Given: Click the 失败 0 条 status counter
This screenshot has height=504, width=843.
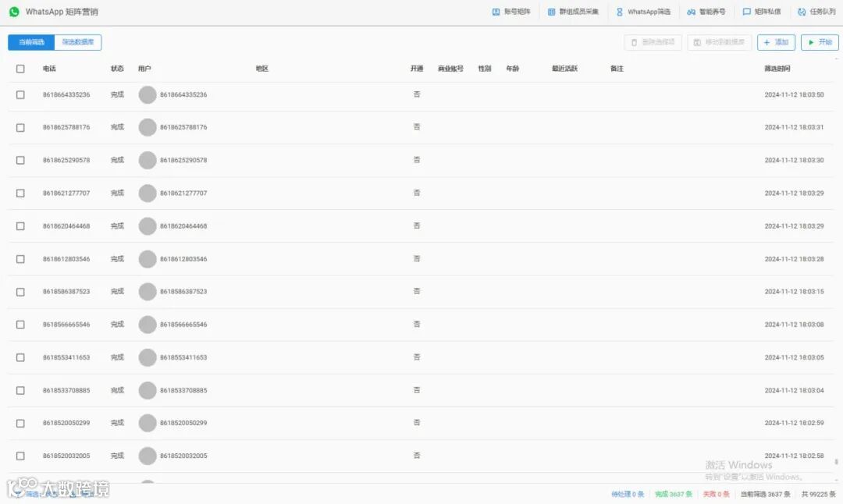Looking at the screenshot, I should point(716,495).
